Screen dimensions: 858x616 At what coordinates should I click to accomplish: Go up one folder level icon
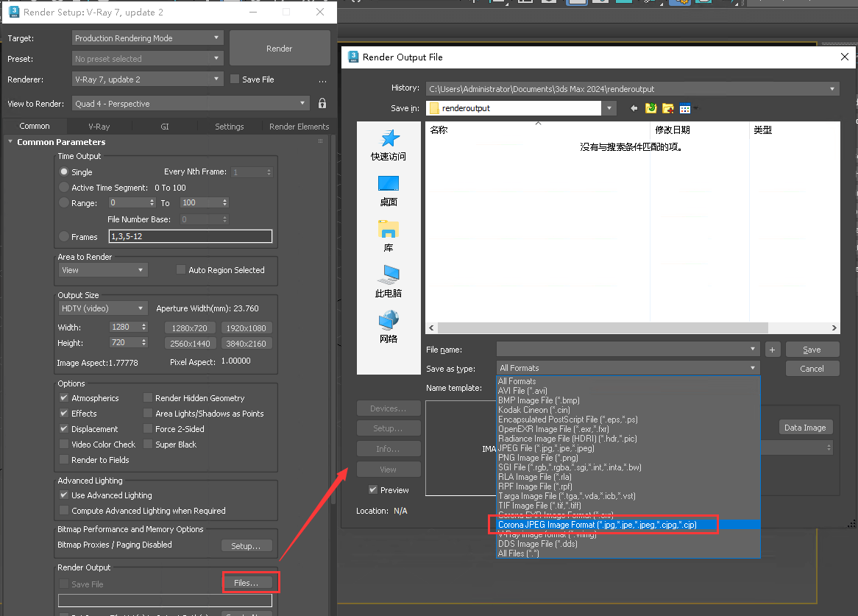click(x=651, y=108)
